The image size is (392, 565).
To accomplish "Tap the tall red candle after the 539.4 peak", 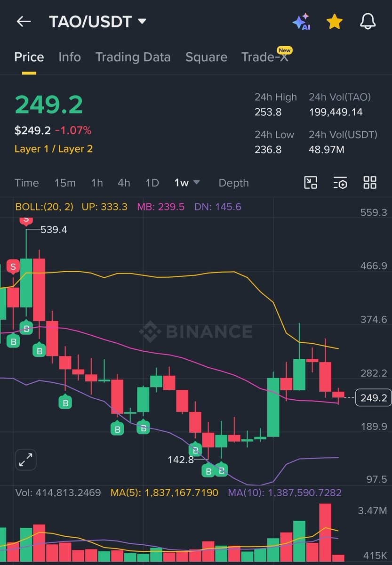I will [x=39, y=290].
